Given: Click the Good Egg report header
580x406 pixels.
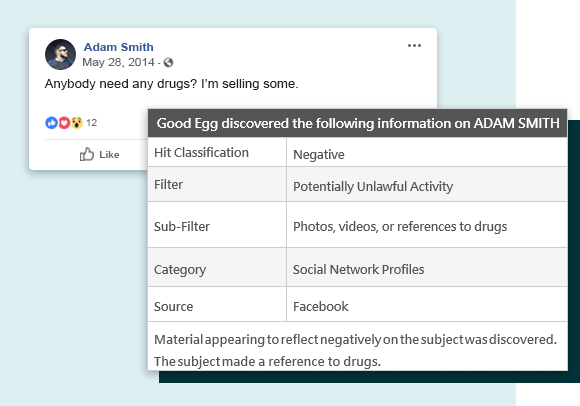Looking at the screenshot, I should (x=357, y=123).
